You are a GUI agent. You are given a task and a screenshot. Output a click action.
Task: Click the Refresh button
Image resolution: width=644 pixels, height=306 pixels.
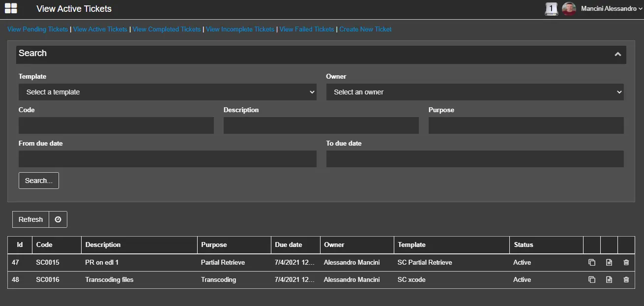coord(30,219)
